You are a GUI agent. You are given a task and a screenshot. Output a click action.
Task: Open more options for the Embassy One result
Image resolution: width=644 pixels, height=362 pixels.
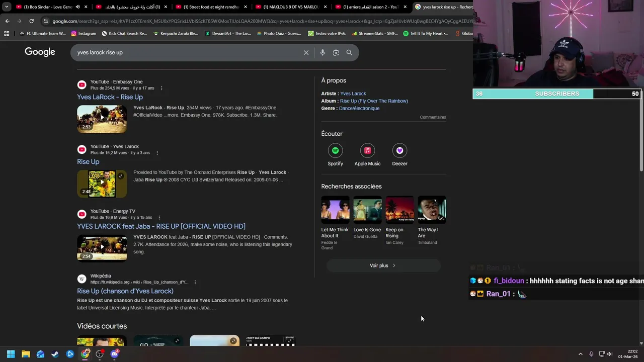point(162,88)
